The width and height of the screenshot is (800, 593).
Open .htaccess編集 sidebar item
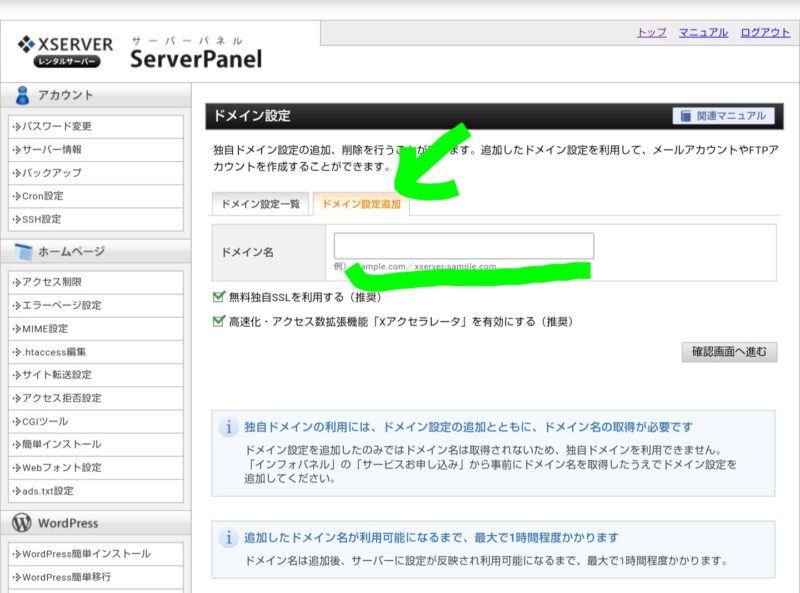coord(96,352)
